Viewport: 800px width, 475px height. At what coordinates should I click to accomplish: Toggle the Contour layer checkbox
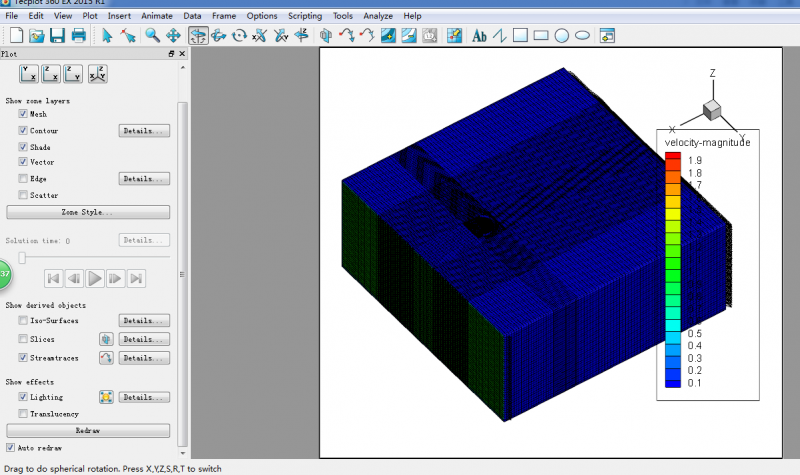[x=23, y=131]
